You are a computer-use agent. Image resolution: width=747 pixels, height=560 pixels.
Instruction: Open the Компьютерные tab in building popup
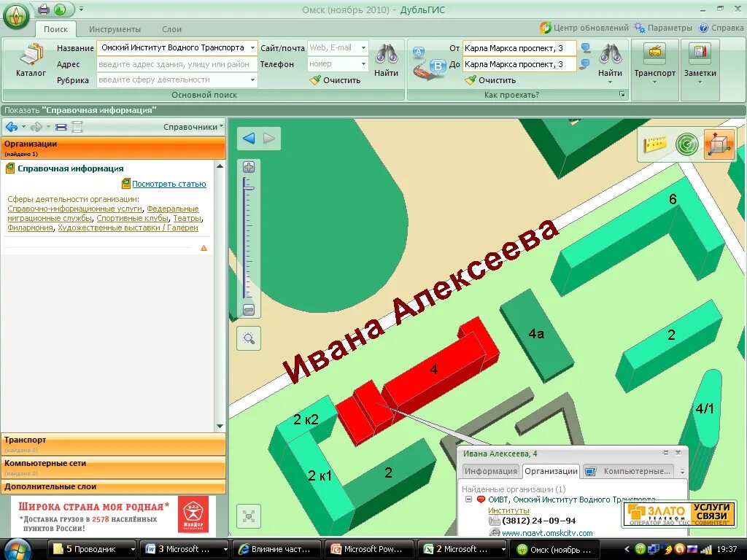tap(629, 471)
